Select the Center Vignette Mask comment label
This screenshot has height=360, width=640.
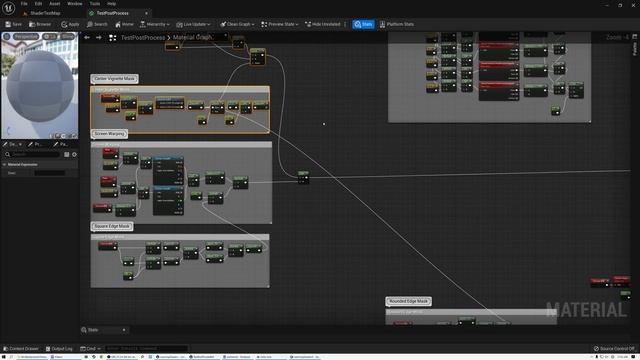(114, 78)
